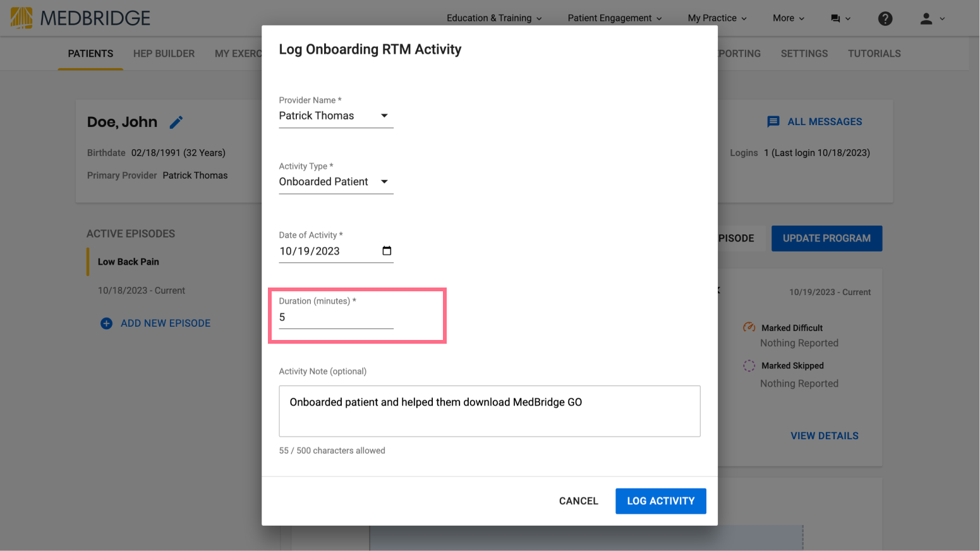
Task: Click the Date of Activity field
Action: (x=336, y=251)
